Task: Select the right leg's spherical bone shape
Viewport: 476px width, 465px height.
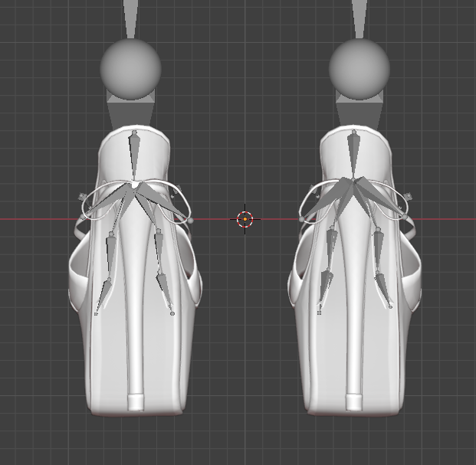Action: [359, 69]
